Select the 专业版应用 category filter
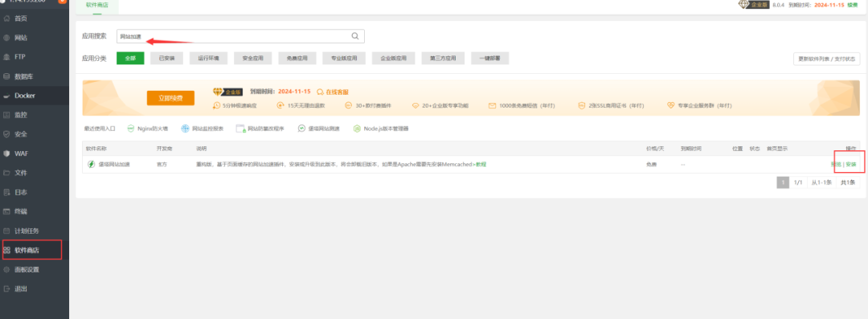Viewport: 868px width, 319px height. point(344,58)
